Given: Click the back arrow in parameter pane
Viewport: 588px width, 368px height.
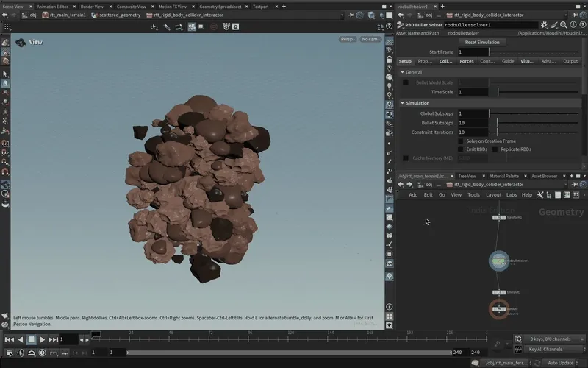Looking at the screenshot, I should 401,15.
